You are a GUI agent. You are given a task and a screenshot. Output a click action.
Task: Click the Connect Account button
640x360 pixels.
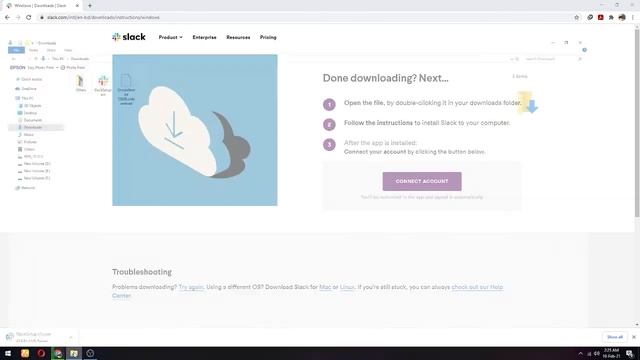tap(422, 181)
